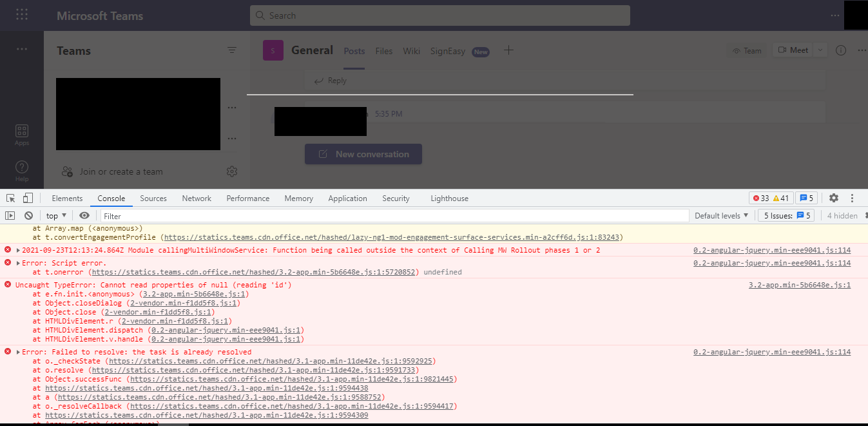The height and width of the screenshot is (426, 868).
Task: Open DevTools settings gear
Action: pos(834,198)
